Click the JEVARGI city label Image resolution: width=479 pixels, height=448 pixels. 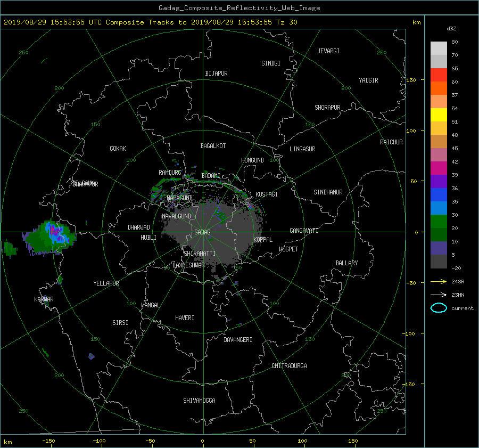tap(328, 51)
